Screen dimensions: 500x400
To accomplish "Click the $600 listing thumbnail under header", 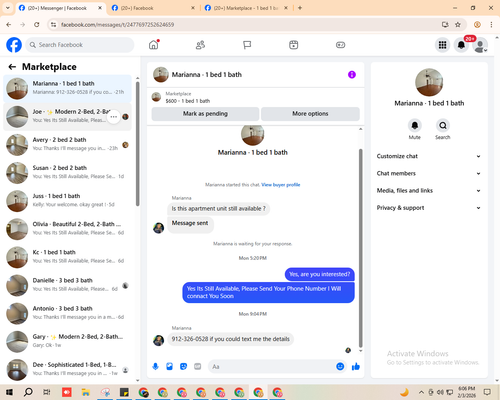I will pos(156,97).
